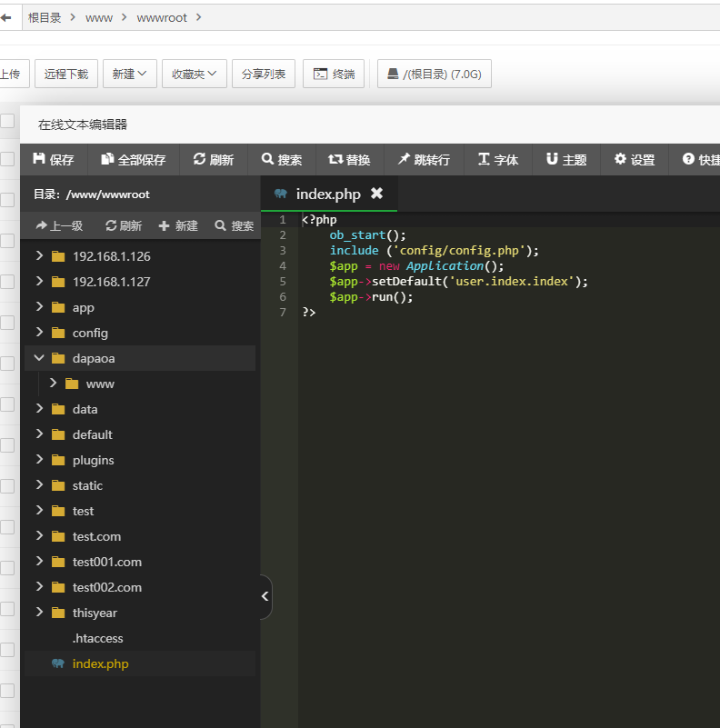The height and width of the screenshot is (728, 720).
Task: Refresh the editor via 刷新 toolbar button
Action: tap(214, 160)
